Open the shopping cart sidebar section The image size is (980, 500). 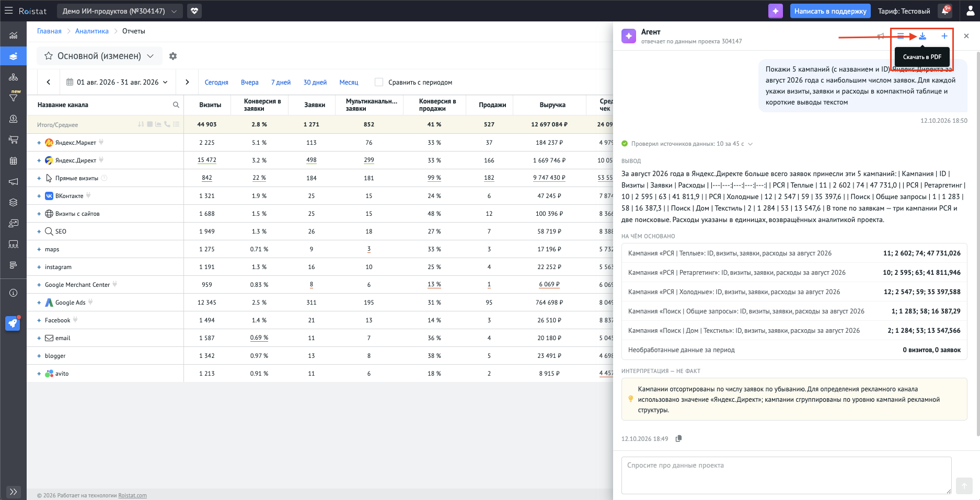(14, 139)
